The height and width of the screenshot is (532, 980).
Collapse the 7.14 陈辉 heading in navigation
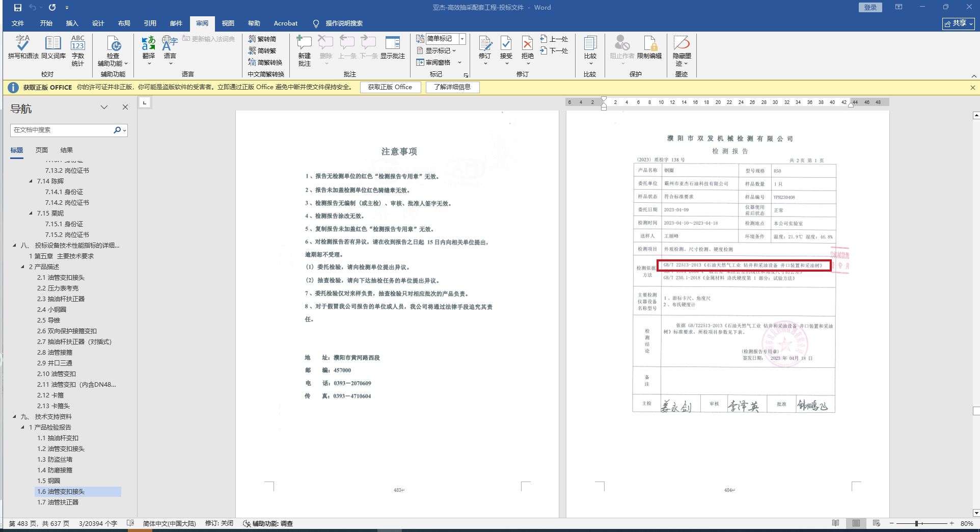point(31,181)
